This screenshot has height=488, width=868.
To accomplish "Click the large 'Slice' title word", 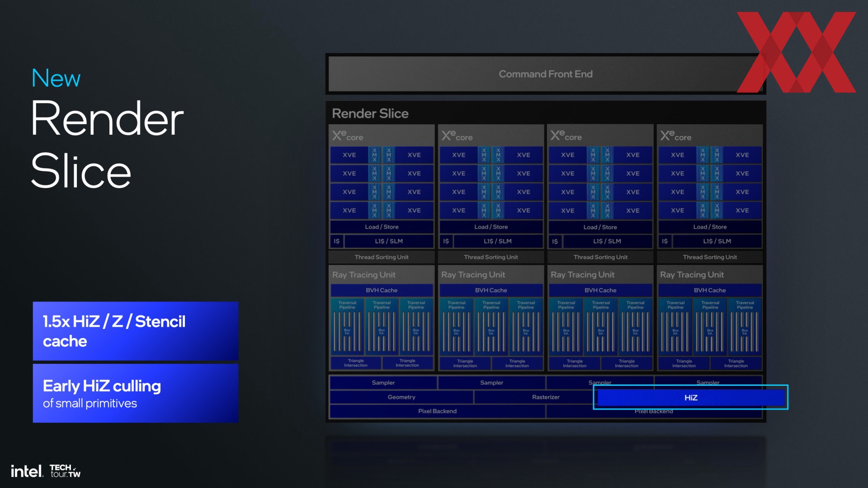I will click(81, 171).
